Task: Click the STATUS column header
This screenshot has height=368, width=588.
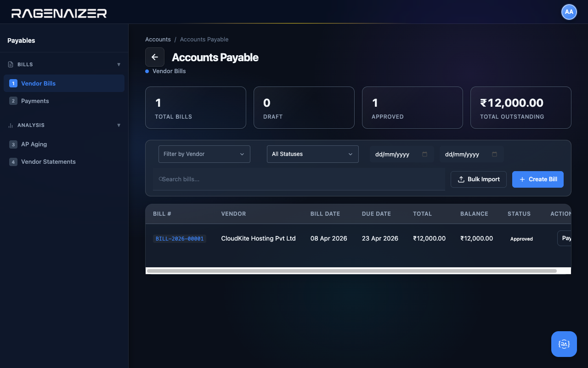Action: pos(519,214)
